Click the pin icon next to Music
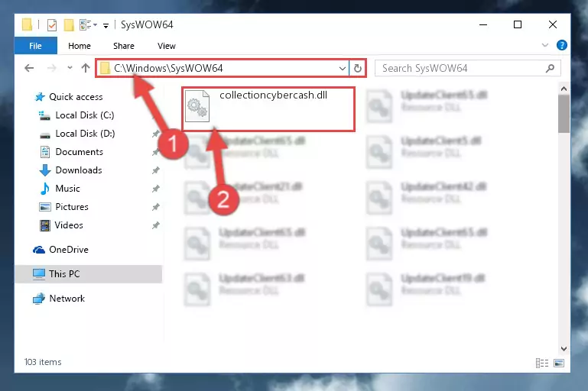This screenshot has width=588, height=391. pyautogui.click(x=156, y=189)
